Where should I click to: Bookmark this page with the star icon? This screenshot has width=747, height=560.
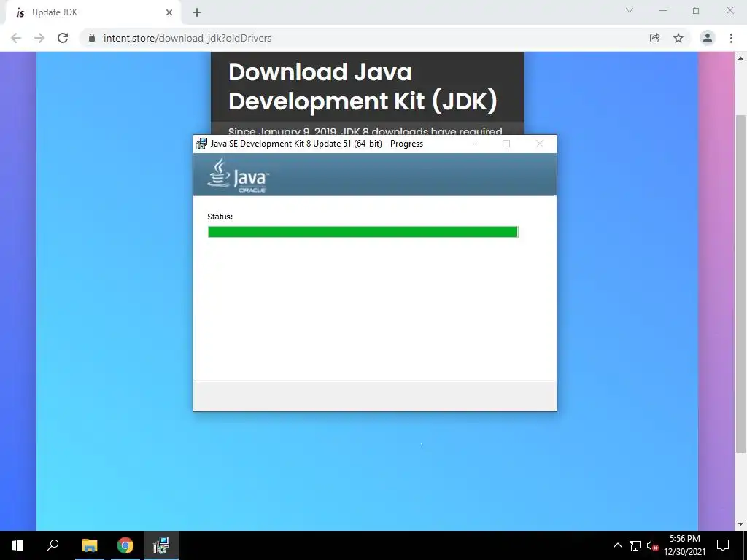point(678,38)
